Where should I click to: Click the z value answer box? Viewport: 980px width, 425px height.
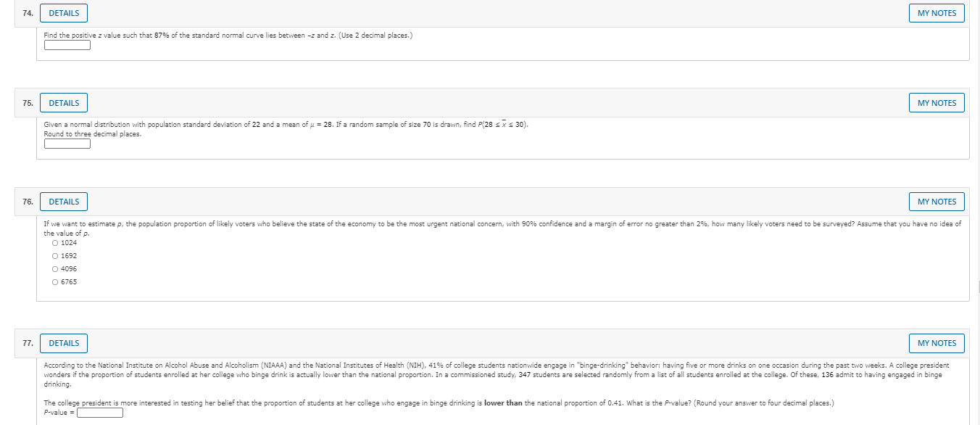point(67,44)
